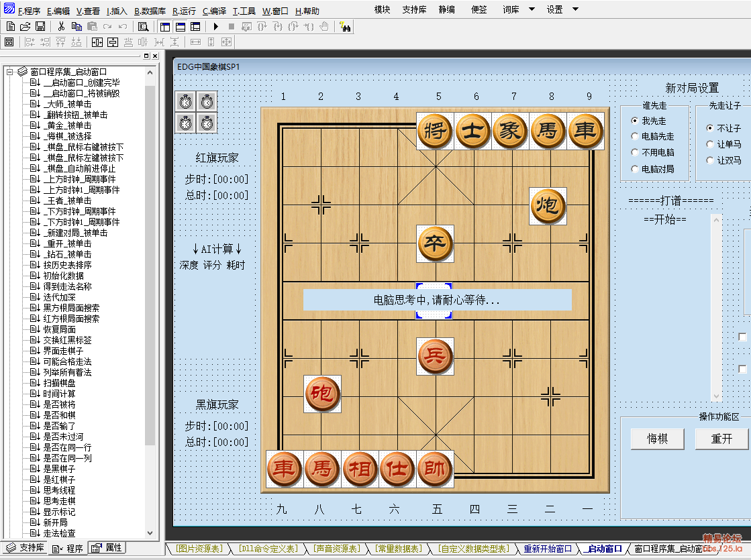Close the left tree panel

coord(155,56)
